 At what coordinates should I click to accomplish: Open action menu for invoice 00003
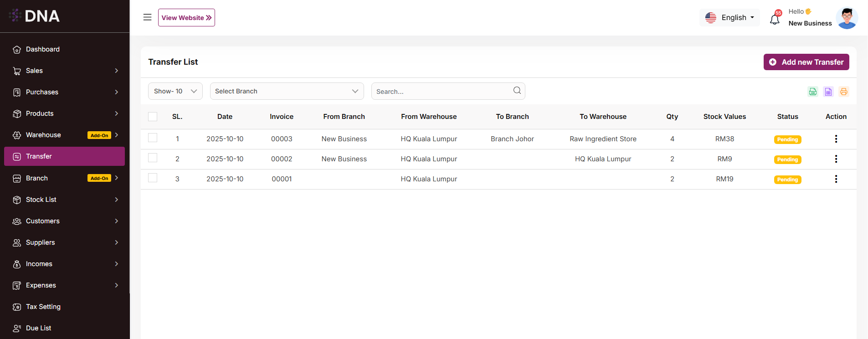click(x=836, y=139)
